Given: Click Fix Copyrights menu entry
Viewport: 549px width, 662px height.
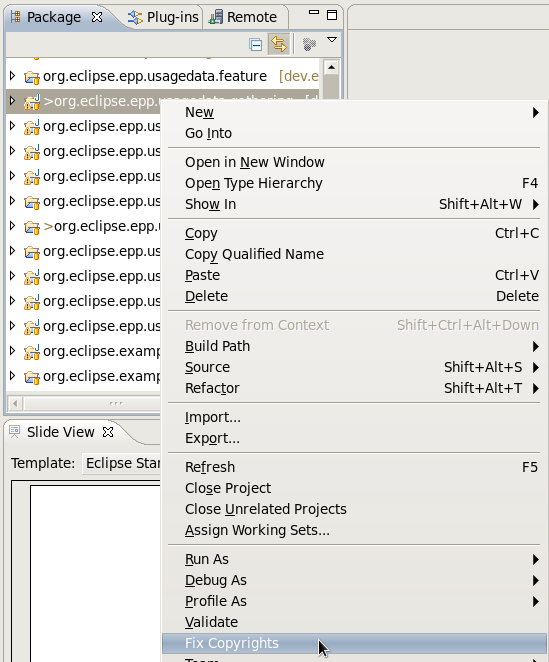Looking at the screenshot, I should tap(354, 643).
